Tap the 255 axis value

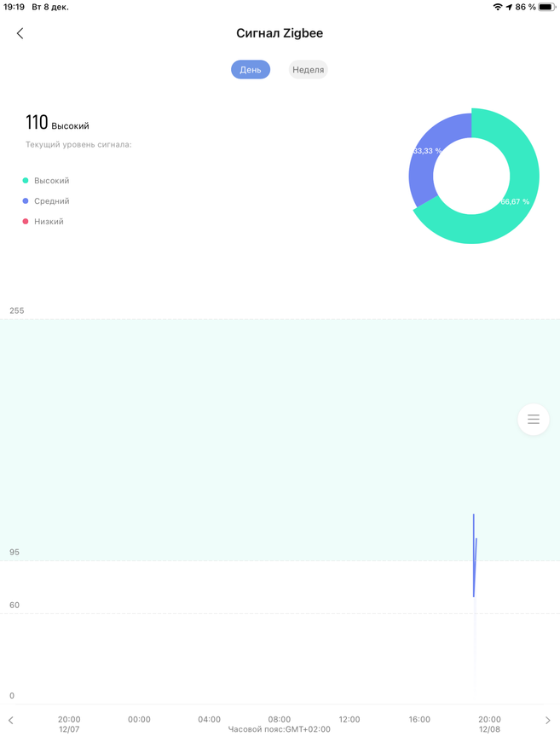tap(17, 310)
